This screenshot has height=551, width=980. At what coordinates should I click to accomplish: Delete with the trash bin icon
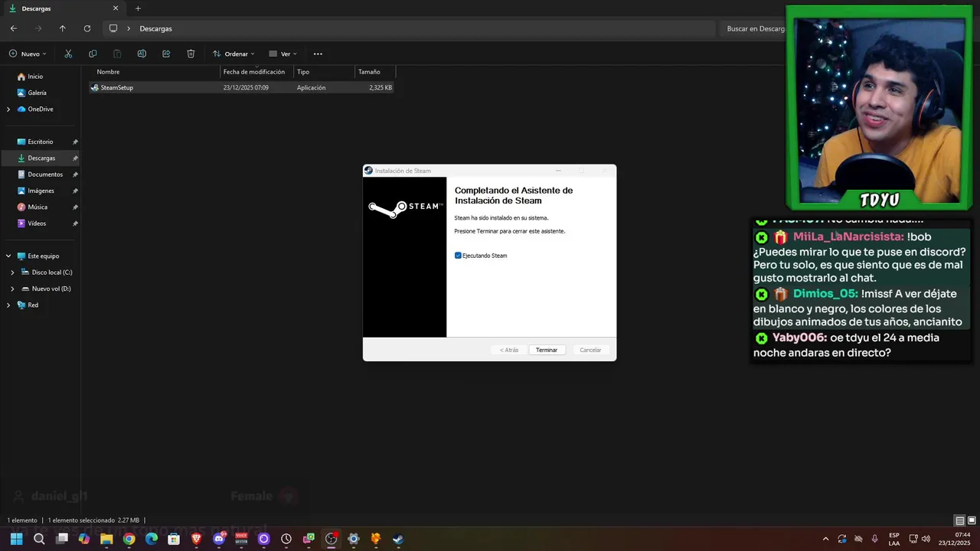pyautogui.click(x=191, y=54)
